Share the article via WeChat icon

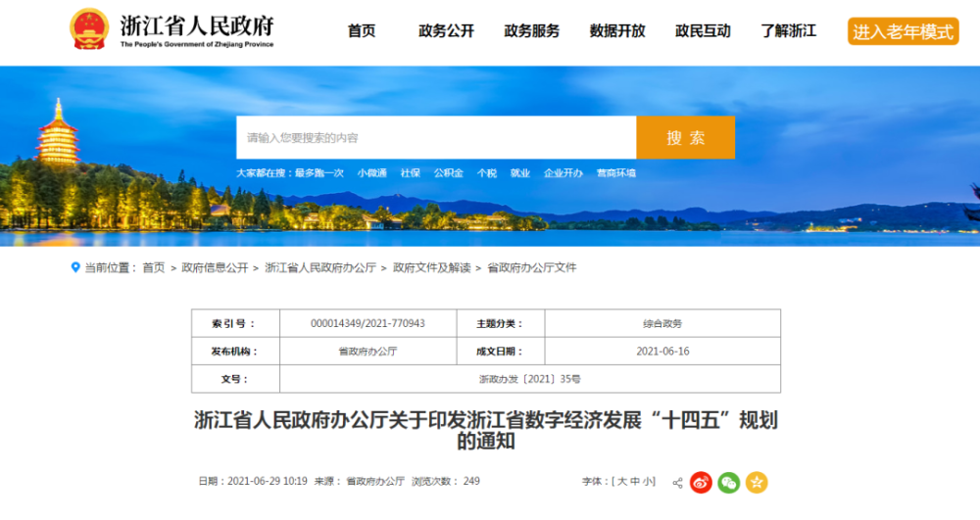click(729, 482)
